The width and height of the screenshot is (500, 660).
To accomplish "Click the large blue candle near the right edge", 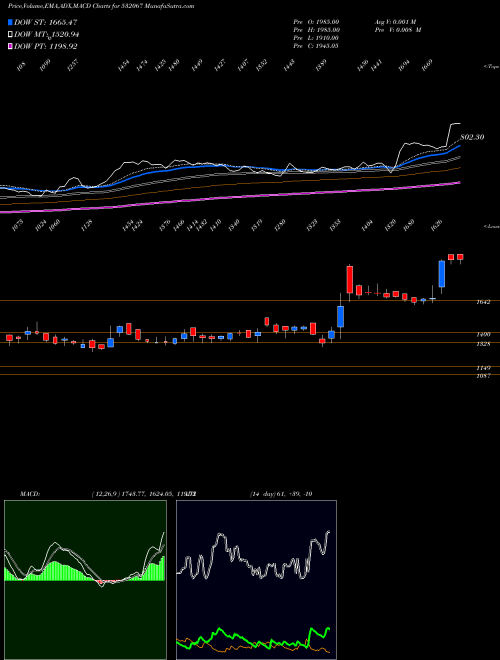I will 441,274.
